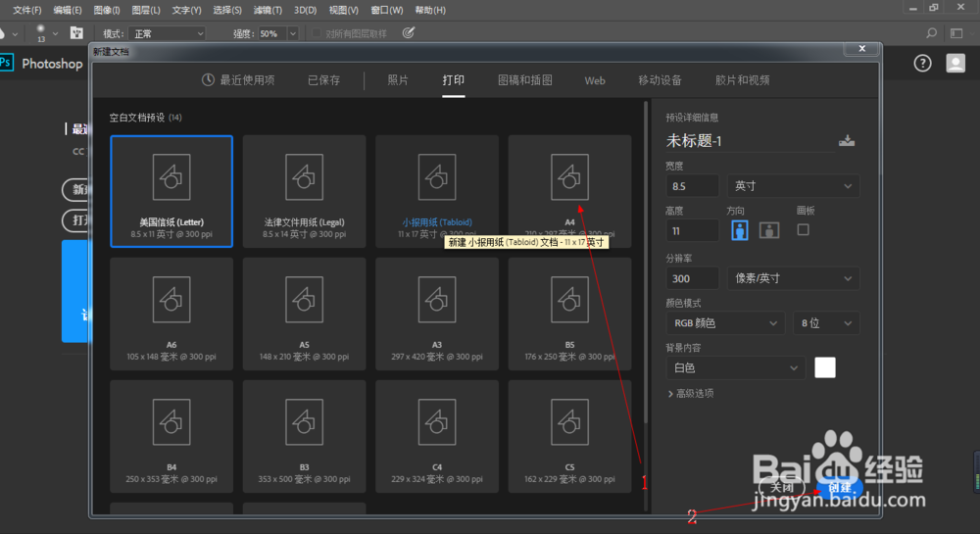Open the 滤镜(T) menu
Screen dimensions: 980x534
[x=268, y=10]
